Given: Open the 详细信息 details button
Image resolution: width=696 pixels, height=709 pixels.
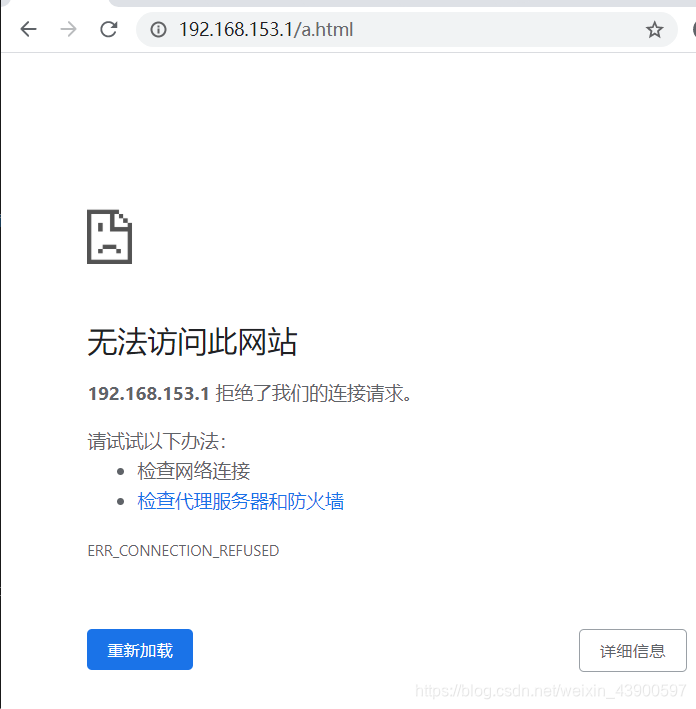Looking at the screenshot, I should [633, 650].
